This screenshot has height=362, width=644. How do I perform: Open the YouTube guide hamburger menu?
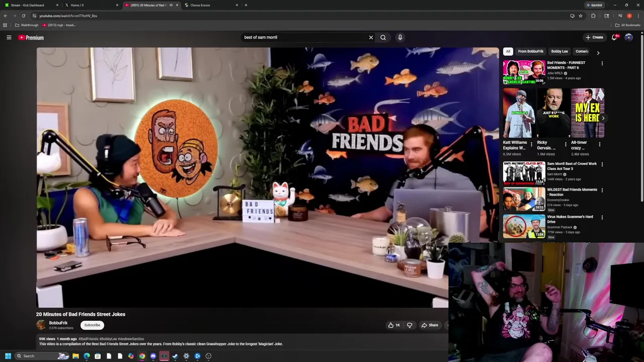tap(9, 37)
